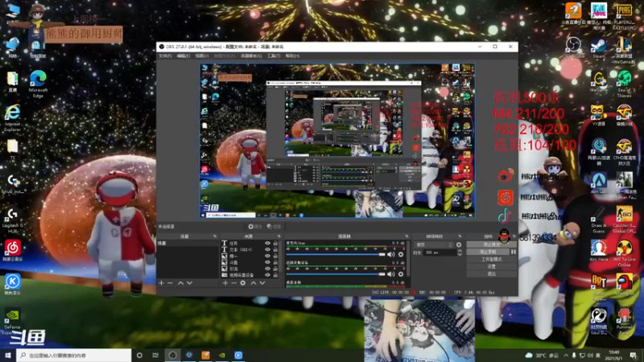Open OBS Studio desktop shortcut

[573, 48]
